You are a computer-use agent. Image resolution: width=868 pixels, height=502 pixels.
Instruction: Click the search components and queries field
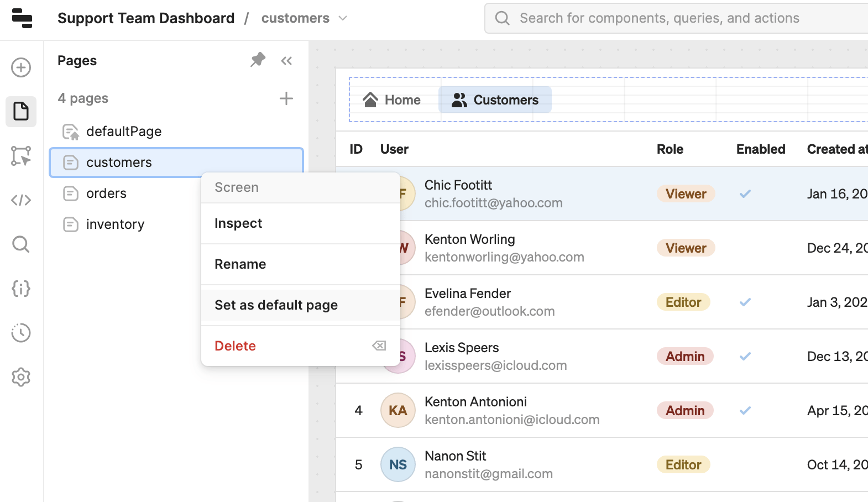point(677,18)
